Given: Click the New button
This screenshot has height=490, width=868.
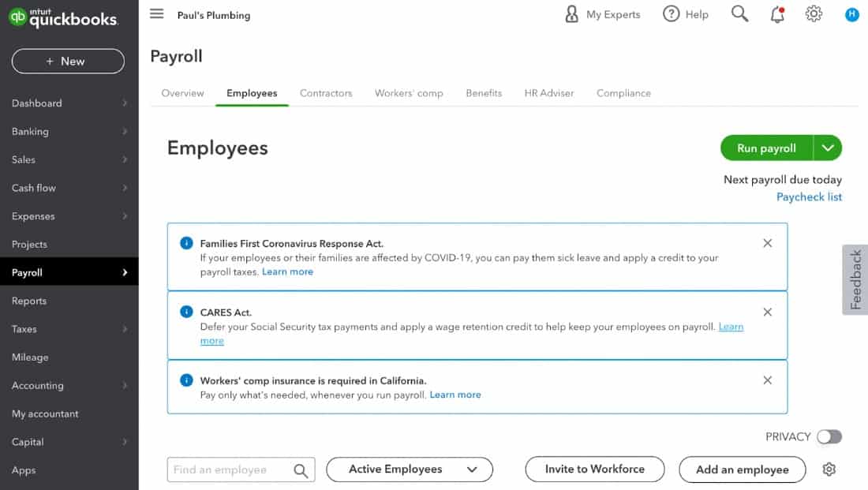Looking at the screenshot, I should [68, 61].
